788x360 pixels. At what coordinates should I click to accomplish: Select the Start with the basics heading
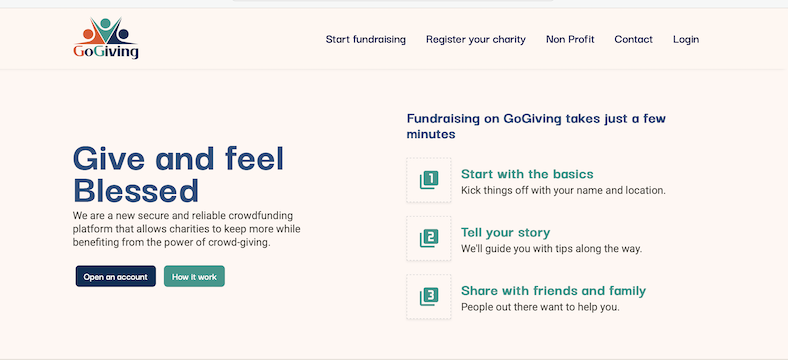527,174
